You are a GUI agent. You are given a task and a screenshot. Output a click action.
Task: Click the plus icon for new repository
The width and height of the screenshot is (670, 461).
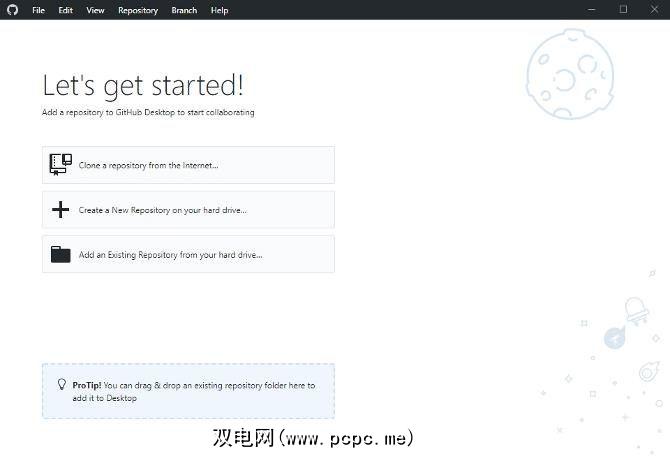tap(60, 210)
